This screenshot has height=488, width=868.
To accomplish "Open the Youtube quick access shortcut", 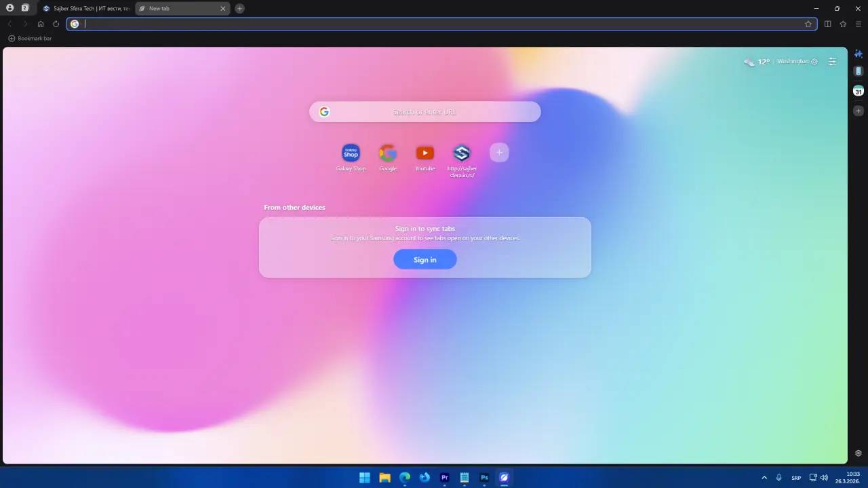I will 425,153.
